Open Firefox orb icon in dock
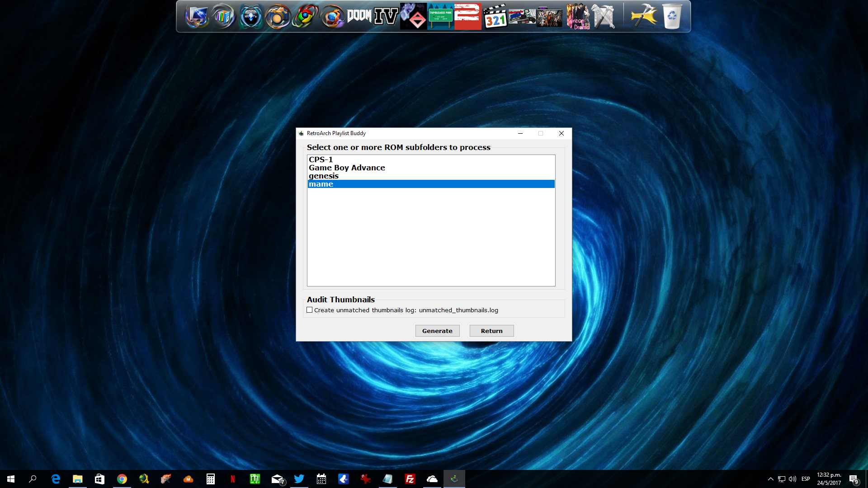 [332, 17]
